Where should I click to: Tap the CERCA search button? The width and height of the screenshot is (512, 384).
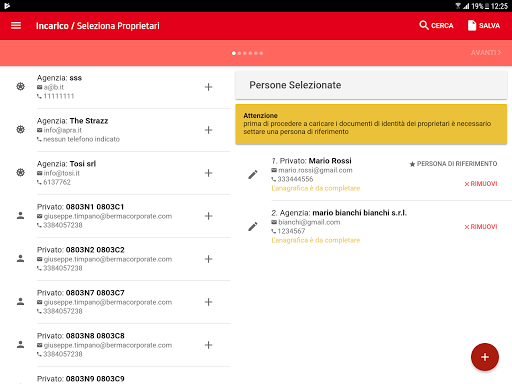[436, 26]
